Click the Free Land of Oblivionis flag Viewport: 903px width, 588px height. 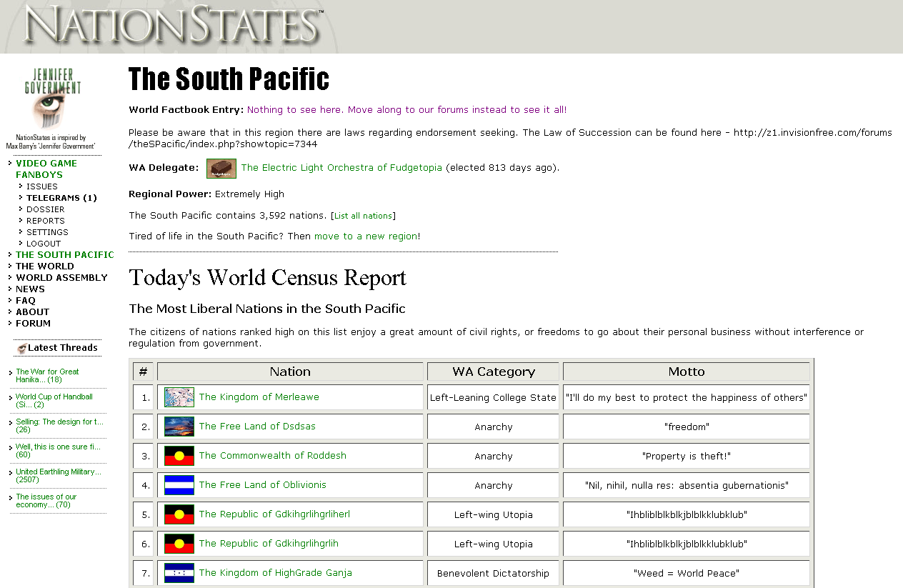point(179,485)
